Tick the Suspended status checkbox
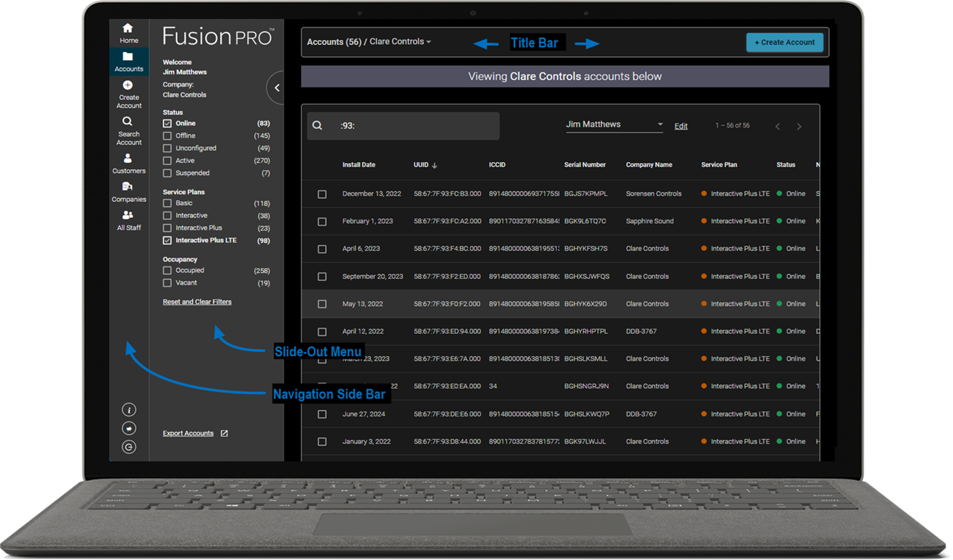Screen dimensions: 953x560 [x=167, y=173]
